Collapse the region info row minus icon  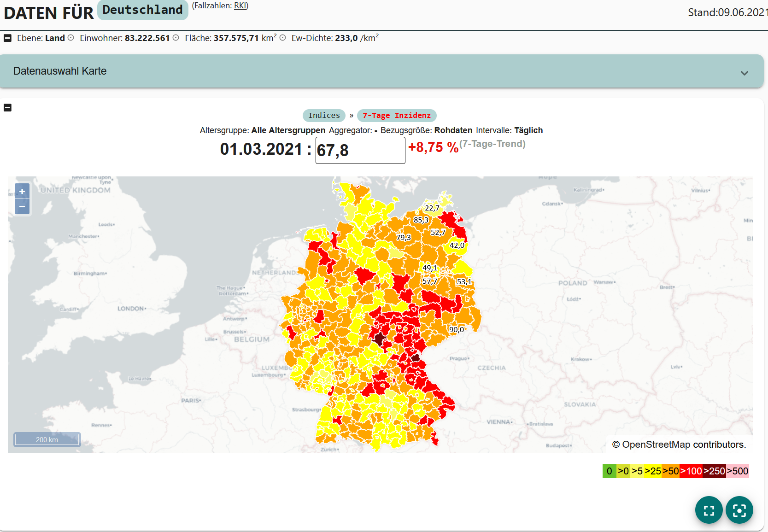point(7,38)
